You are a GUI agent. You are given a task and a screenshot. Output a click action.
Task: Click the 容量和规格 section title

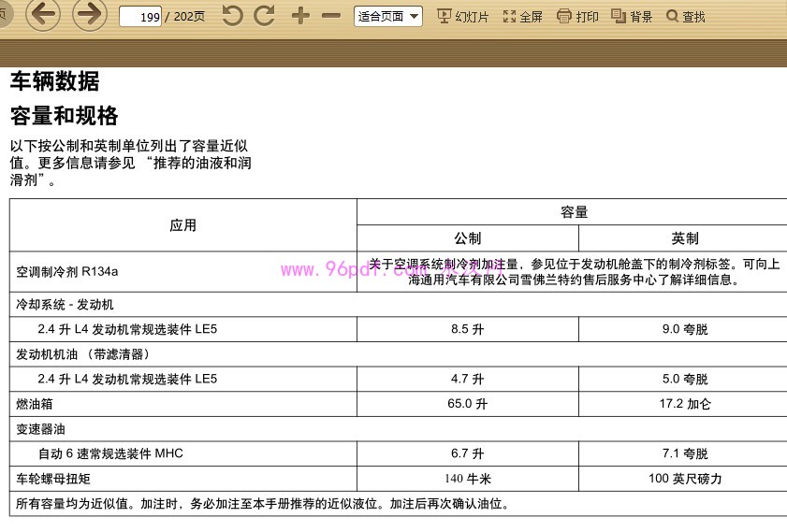pos(64,117)
